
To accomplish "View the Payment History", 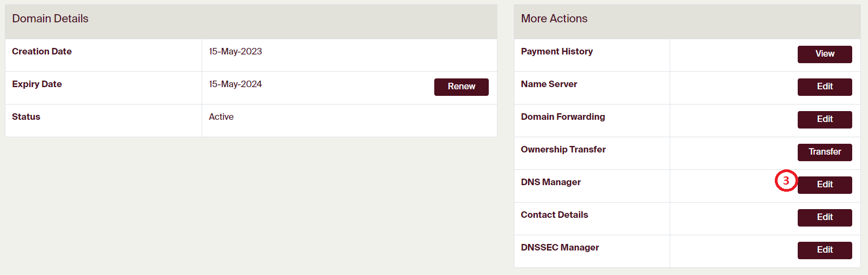I will click(824, 54).
